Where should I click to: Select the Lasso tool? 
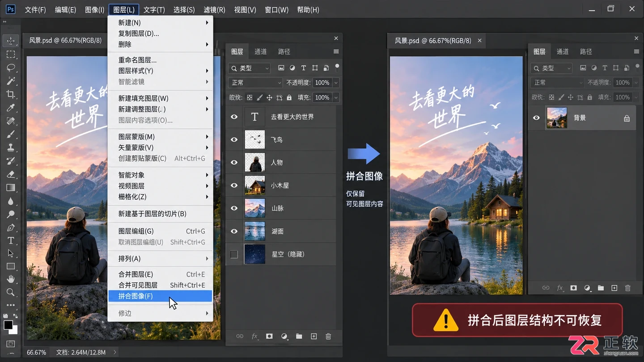pyautogui.click(x=11, y=68)
